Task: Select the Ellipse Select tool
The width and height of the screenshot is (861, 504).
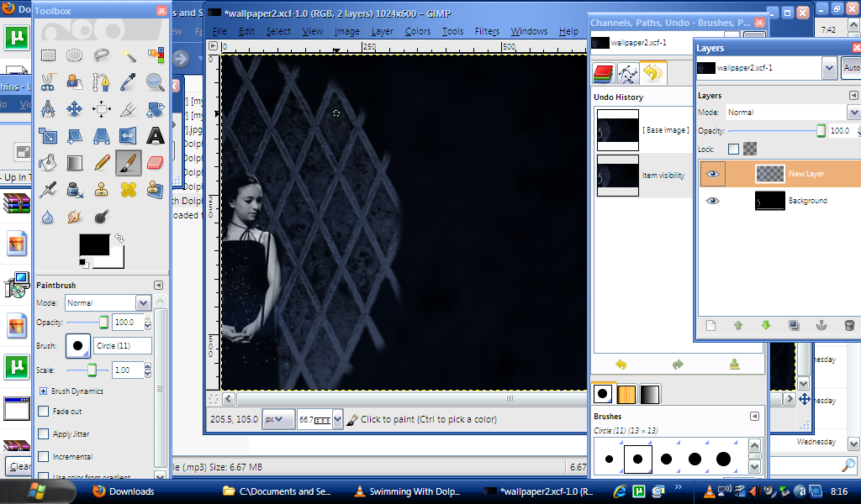Action: pos(74,55)
